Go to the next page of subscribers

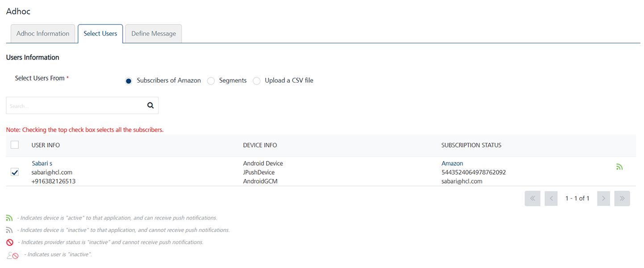coord(603,198)
